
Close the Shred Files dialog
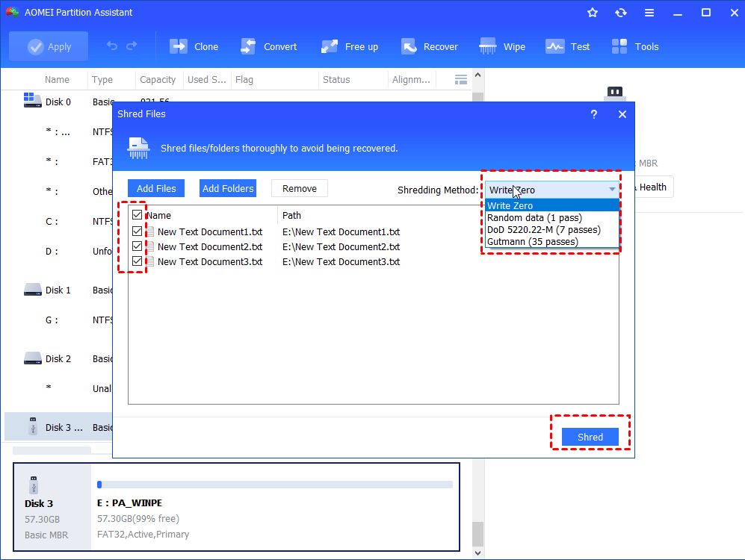click(x=622, y=114)
